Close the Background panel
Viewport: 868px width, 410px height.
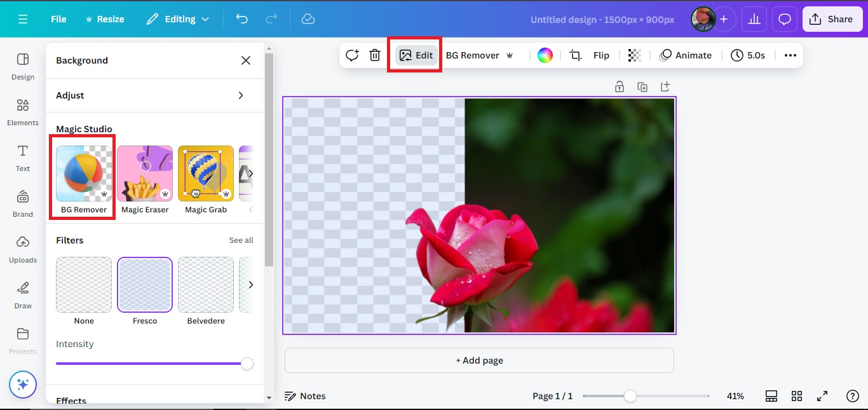click(x=246, y=60)
